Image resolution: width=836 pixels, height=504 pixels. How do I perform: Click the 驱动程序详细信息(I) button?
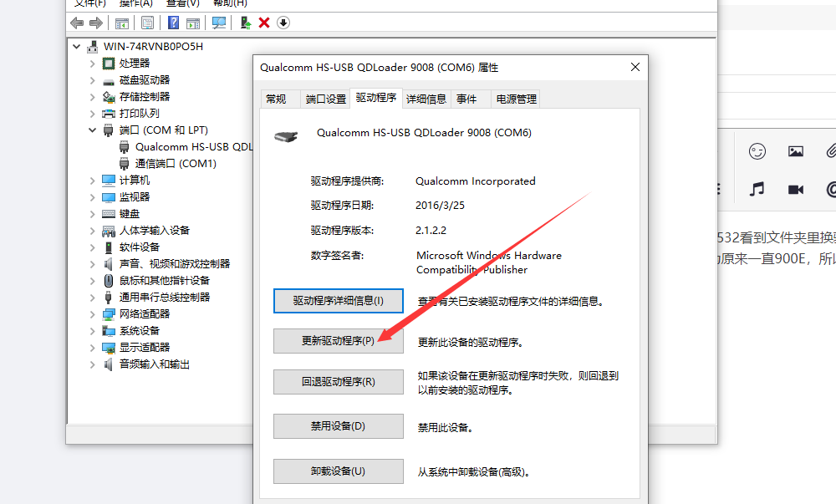pyautogui.click(x=338, y=301)
